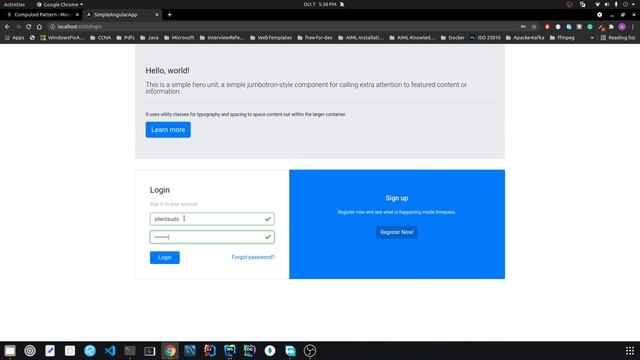Viewport: 640px width, 360px height.
Task: Open the free-for-dev bookmarks folder
Action: 315,38
